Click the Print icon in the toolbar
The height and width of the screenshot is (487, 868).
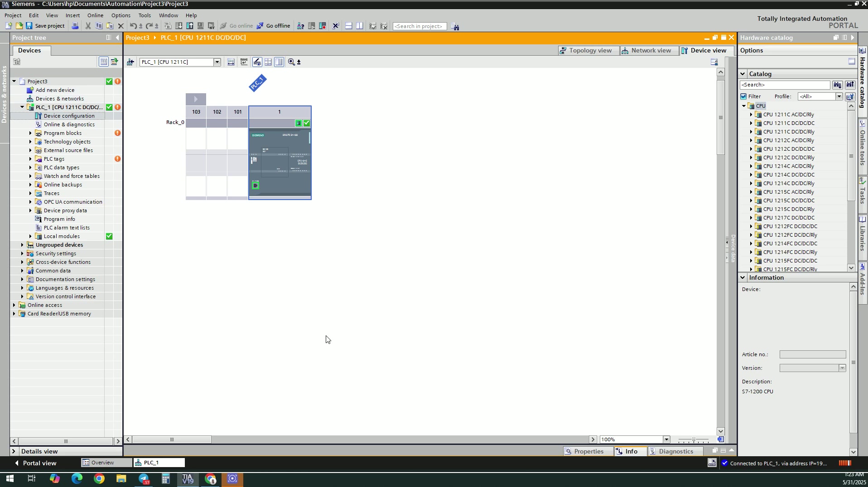[75, 26]
